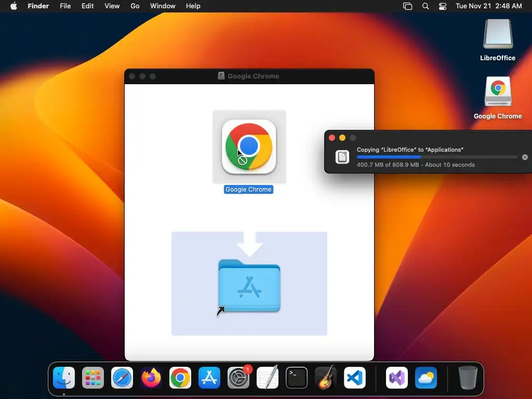Click the "Copying LibreOffice to Applications" text
532x399 pixels.
tap(410, 150)
